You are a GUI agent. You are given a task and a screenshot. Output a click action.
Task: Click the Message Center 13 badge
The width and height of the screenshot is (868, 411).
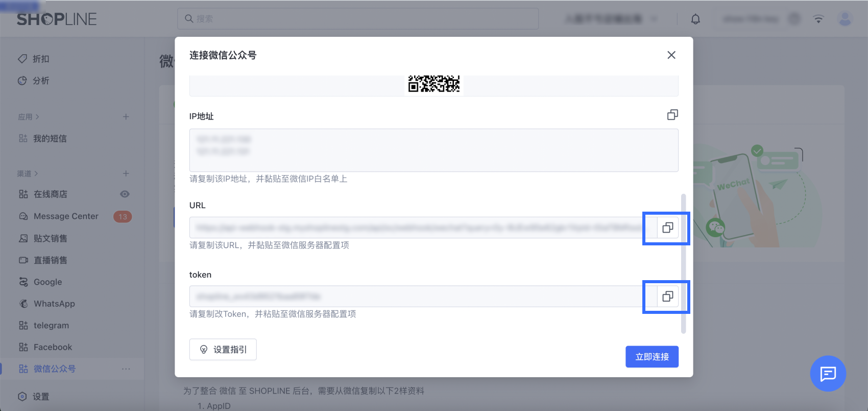coord(123,217)
